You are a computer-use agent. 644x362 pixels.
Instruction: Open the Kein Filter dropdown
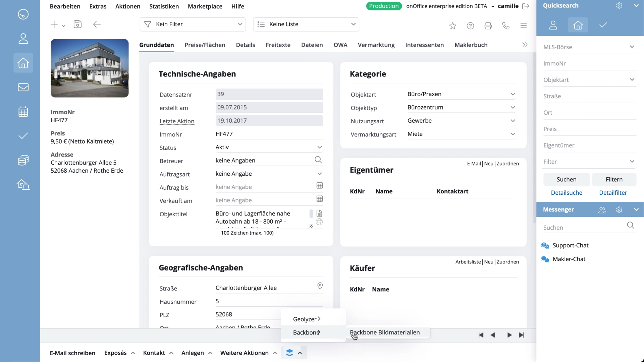point(193,24)
